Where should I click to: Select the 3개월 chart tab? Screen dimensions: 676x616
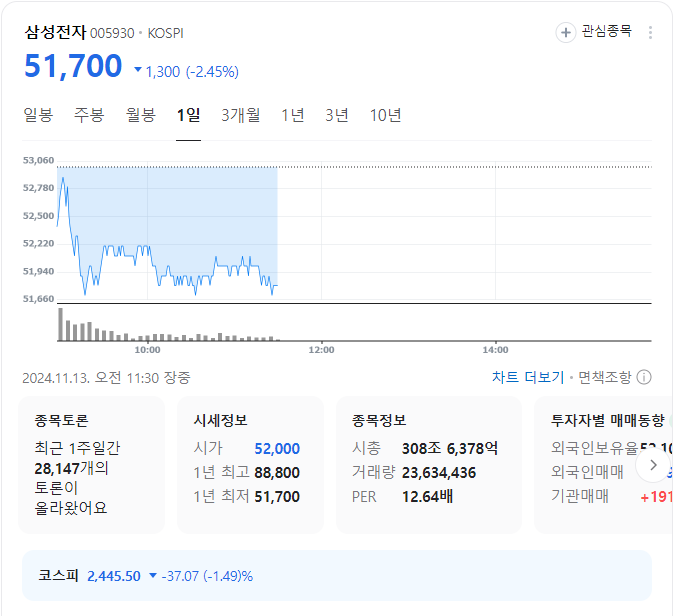click(241, 115)
